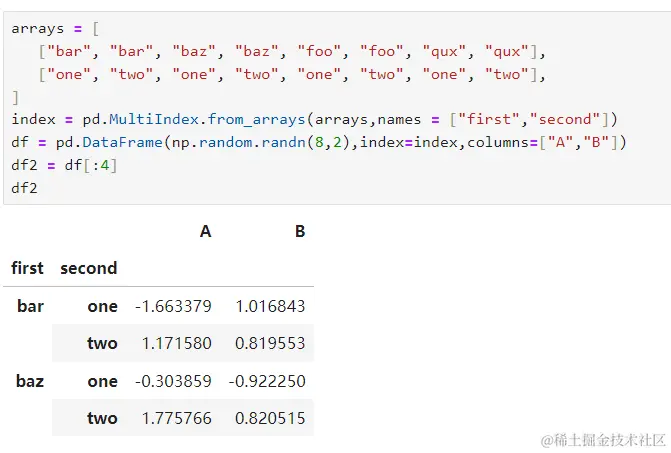Click the last code line 'df2'
The image size is (671, 453).
[x=24, y=188]
